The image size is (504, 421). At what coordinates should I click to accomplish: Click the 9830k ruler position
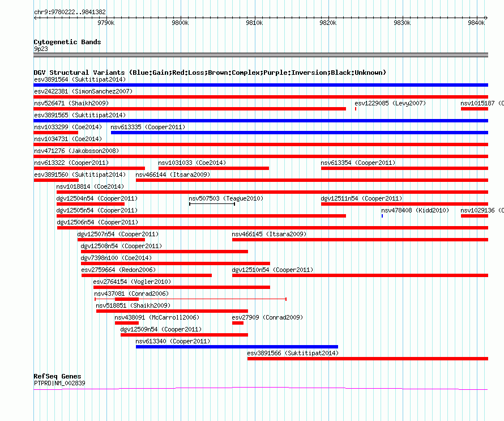pyautogui.click(x=402, y=23)
